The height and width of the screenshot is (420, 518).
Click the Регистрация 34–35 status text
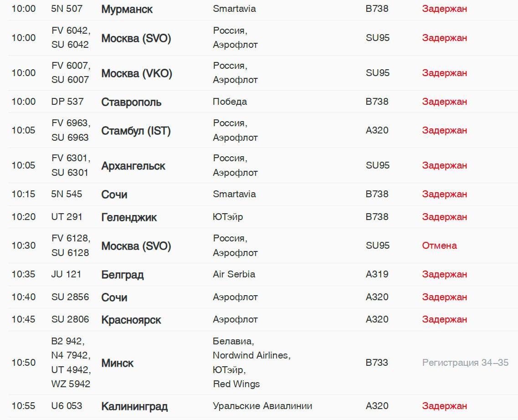[x=465, y=363]
